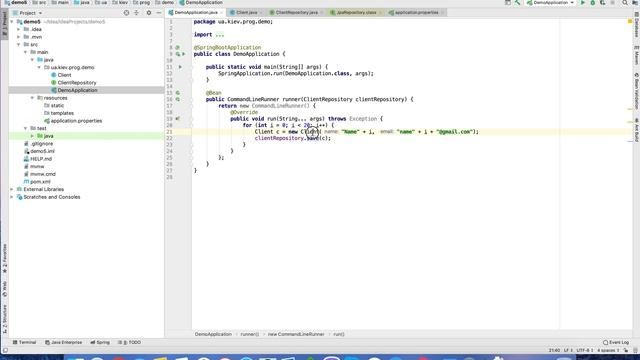Click caret position 21:60 in status bar

point(554,350)
